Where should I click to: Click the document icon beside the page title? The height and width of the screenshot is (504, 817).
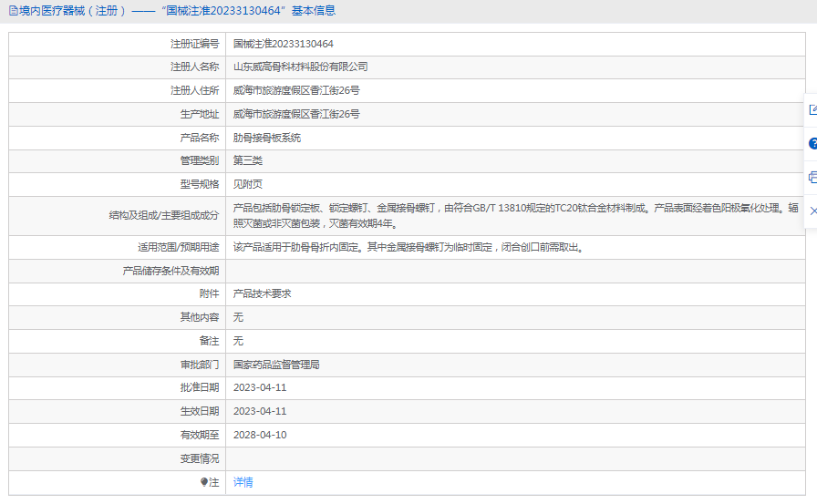click(13, 11)
